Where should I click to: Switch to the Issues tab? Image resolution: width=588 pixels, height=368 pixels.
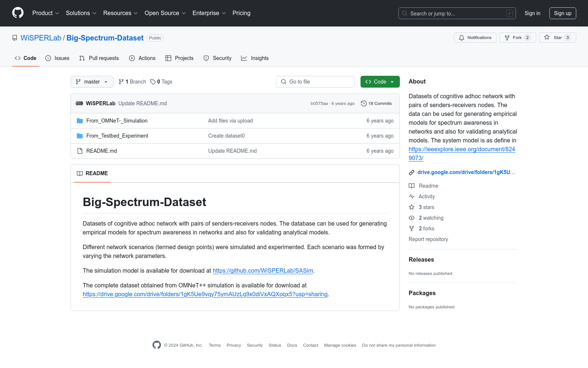point(57,58)
